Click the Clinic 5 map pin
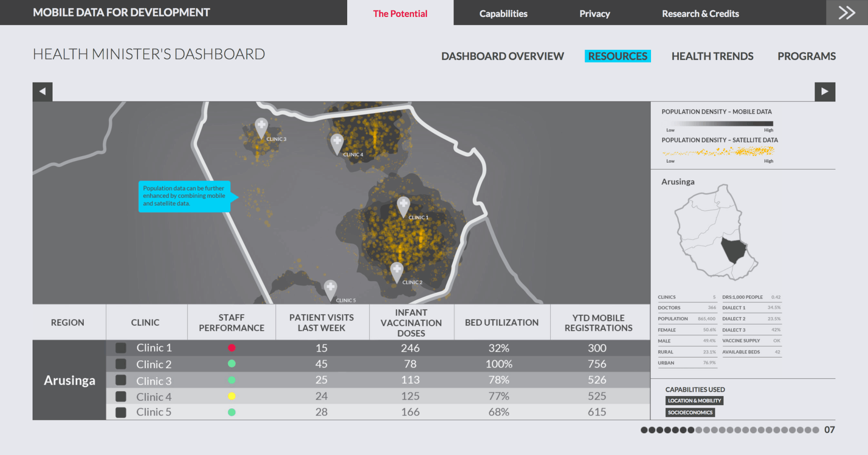Screen dimensions: 868x455 click(330, 288)
